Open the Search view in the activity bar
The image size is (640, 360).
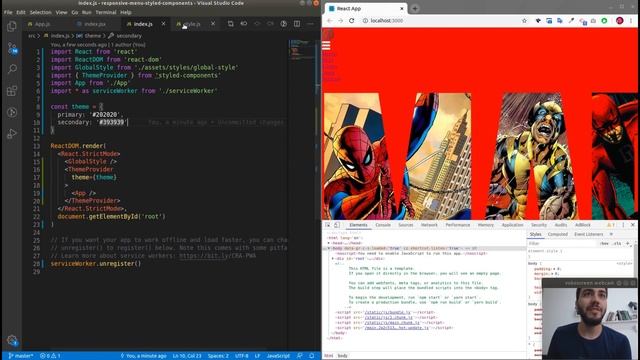tap(12, 69)
